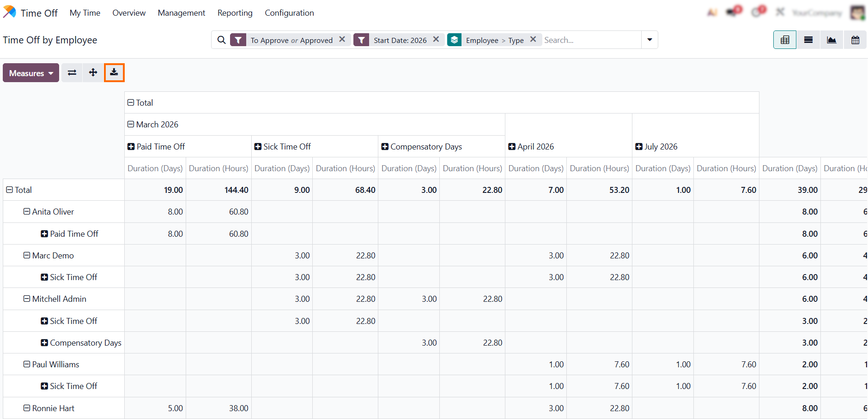Screen dimensions: 868x419
Task: Click the flip axis icon
Action: (x=72, y=72)
